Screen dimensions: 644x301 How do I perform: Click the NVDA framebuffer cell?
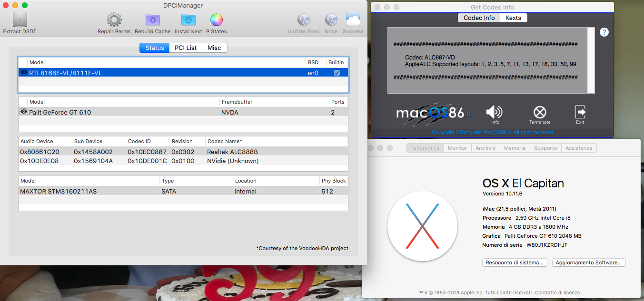coord(230,112)
